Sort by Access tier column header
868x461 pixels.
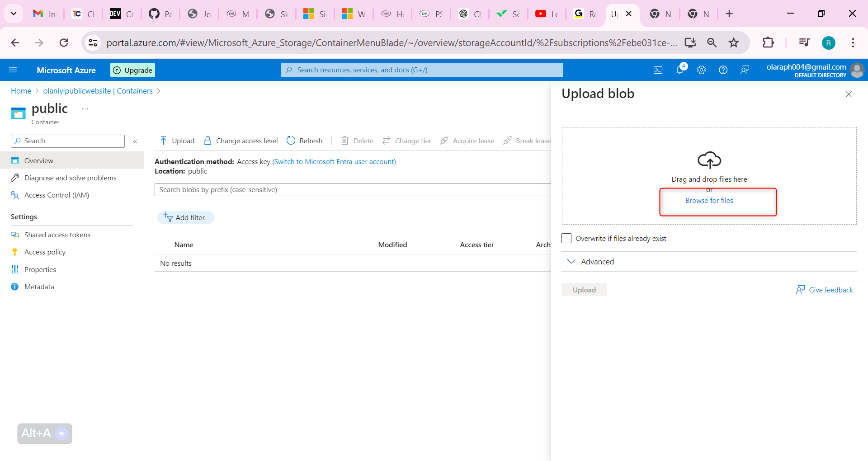[477, 245]
